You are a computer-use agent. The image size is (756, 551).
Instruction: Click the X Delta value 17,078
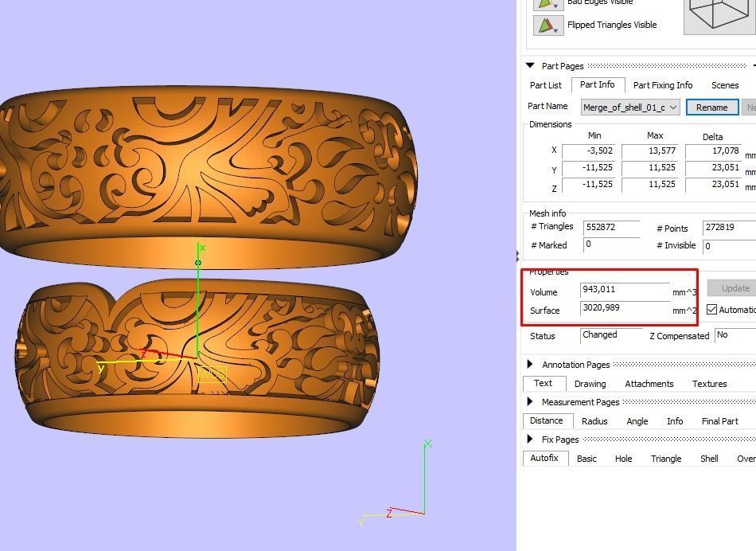[x=713, y=151]
